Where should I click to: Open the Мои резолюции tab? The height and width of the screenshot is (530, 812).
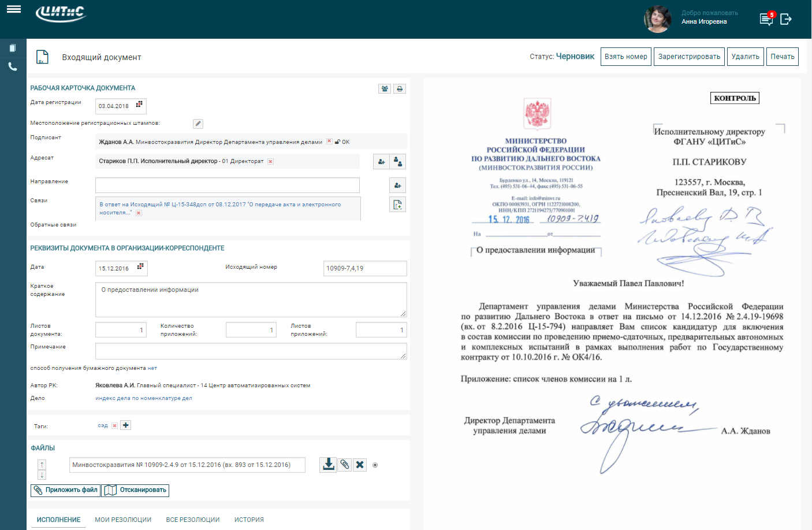click(123, 520)
